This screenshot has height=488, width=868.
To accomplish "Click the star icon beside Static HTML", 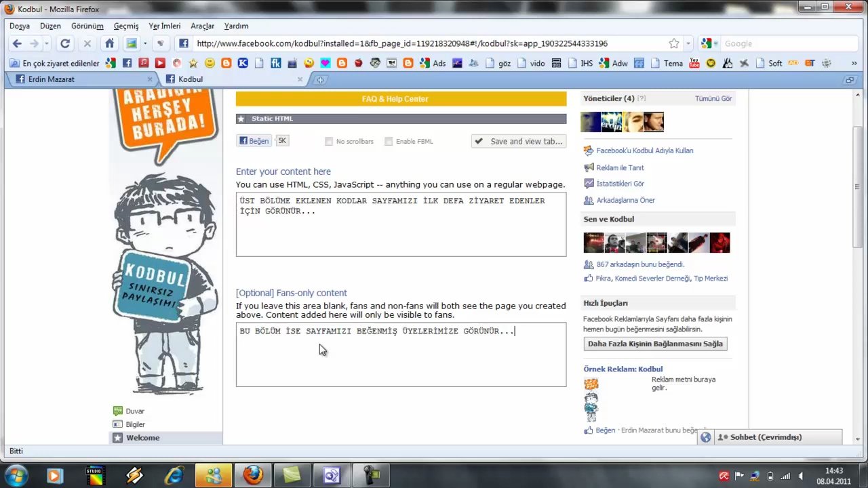I will coord(241,119).
